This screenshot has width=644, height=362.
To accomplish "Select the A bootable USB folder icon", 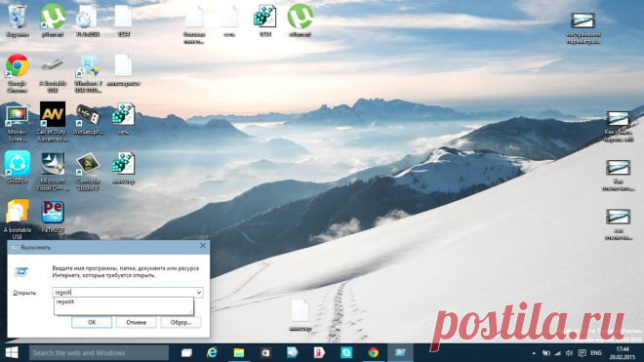I will pyautogui.click(x=18, y=219).
